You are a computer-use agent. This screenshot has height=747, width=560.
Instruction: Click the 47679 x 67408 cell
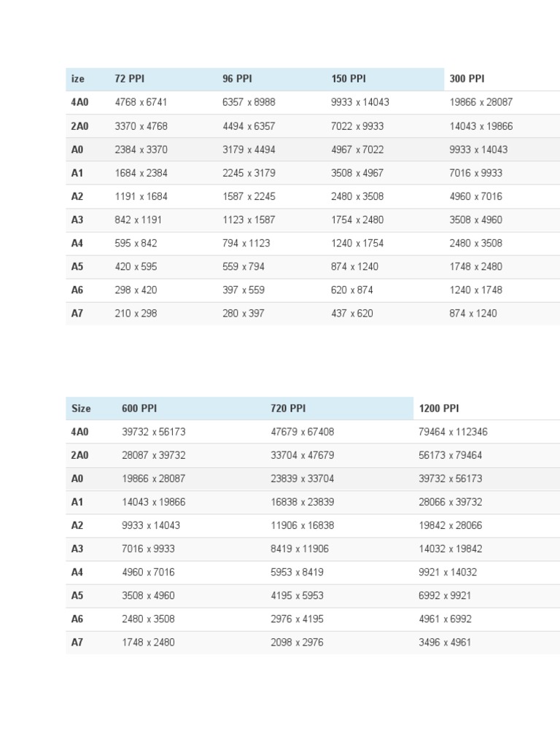tap(302, 432)
